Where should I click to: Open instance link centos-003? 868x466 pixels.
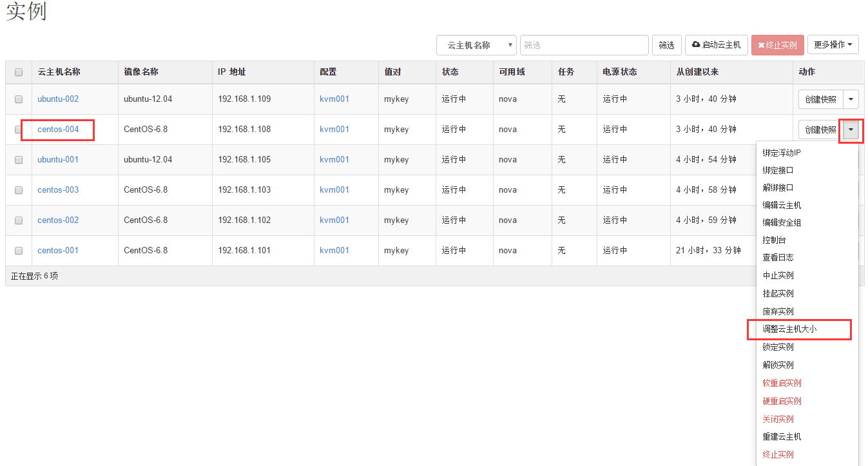(x=58, y=190)
